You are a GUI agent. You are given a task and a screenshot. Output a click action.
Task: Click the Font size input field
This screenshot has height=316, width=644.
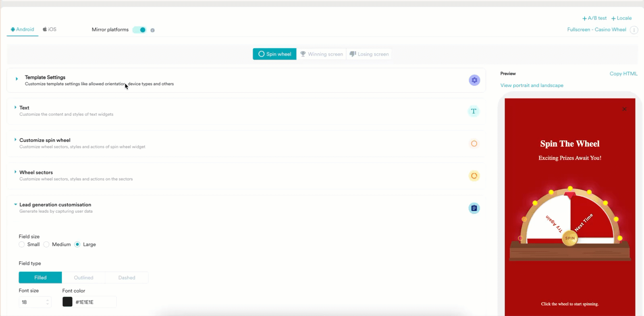32,302
